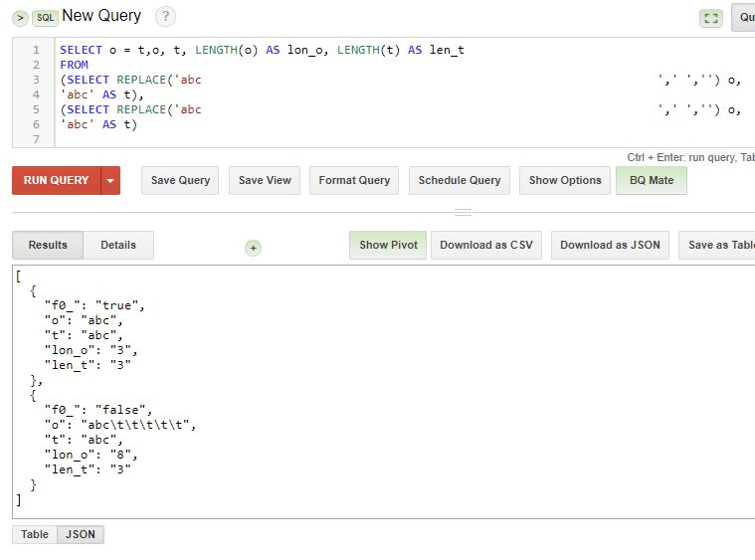This screenshot has height=560, width=755.
Task: Toggle fullscreen editor icon
Action: [x=710, y=18]
